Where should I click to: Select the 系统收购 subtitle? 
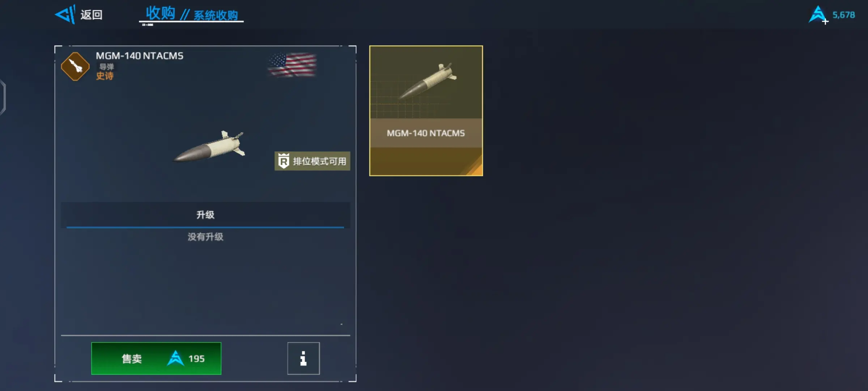point(216,15)
